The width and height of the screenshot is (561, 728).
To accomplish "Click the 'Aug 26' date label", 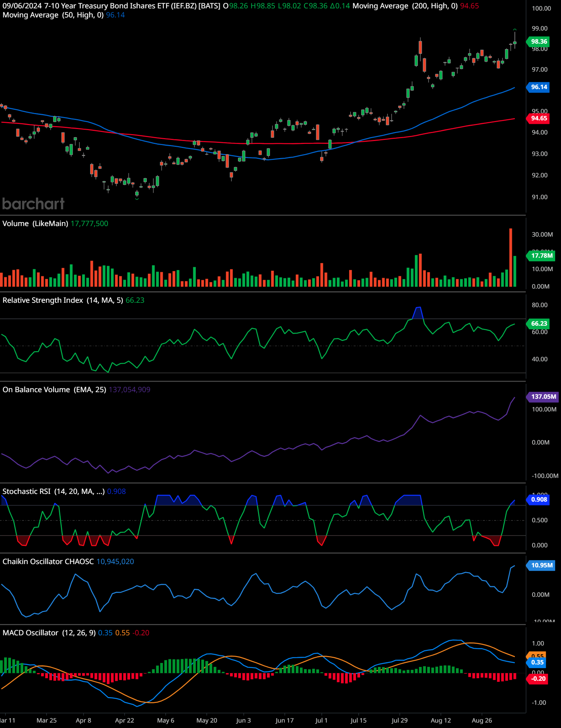I will point(482,720).
